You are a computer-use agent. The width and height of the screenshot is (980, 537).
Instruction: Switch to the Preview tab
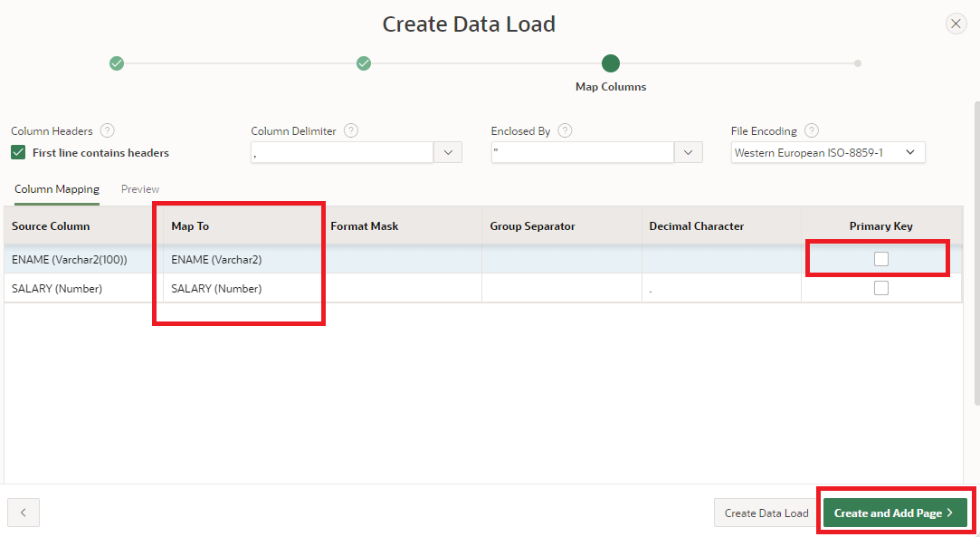coord(140,189)
